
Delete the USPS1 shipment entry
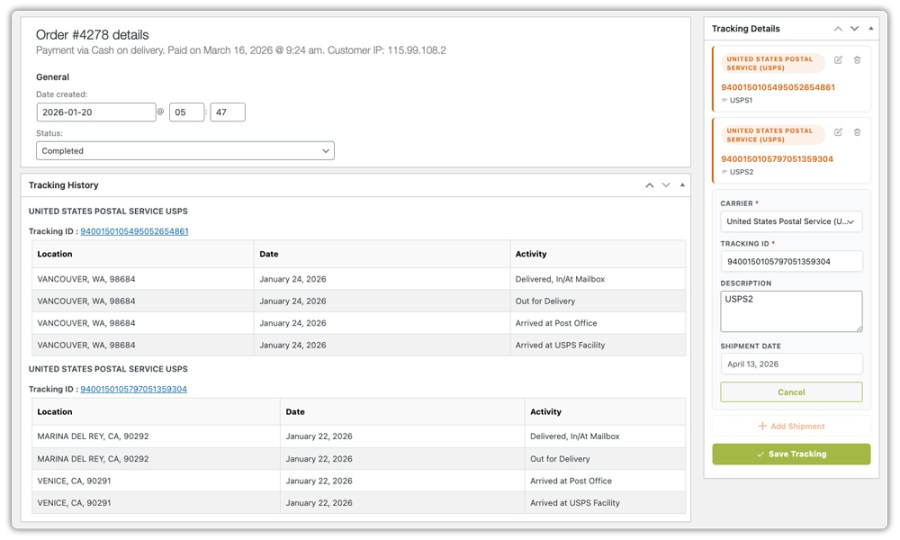point(857,60)
